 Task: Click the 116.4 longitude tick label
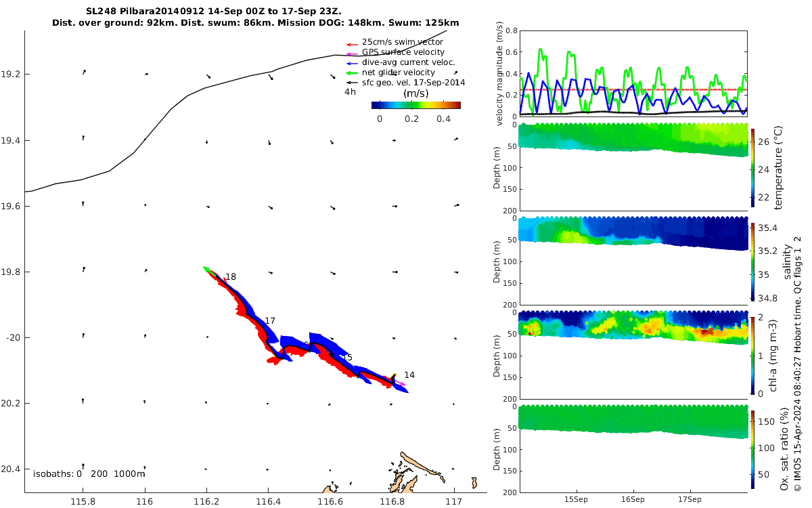click(268, 501)
